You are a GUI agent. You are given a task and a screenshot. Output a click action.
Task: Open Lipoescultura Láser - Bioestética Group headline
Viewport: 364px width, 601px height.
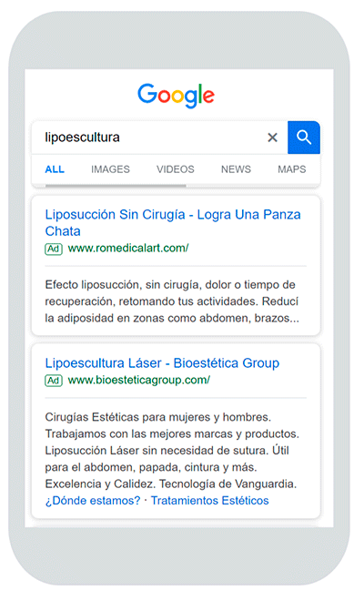tap(162, 363)
